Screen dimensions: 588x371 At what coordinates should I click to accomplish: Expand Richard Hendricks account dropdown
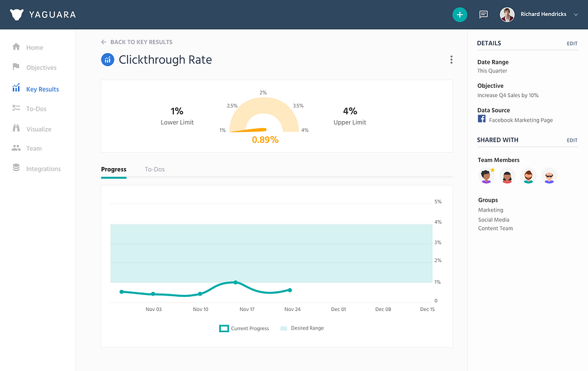pyautogui.click(x=576, y=15)
